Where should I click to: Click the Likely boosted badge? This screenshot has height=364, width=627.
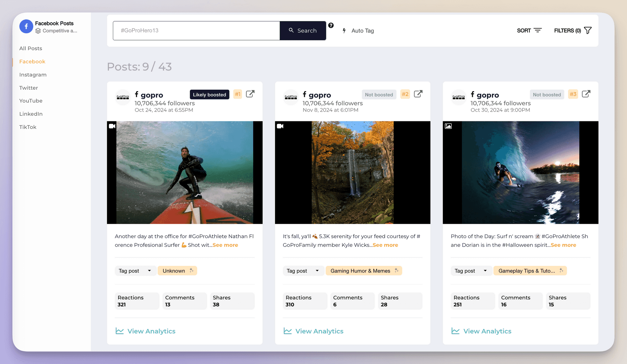[209, 94]
